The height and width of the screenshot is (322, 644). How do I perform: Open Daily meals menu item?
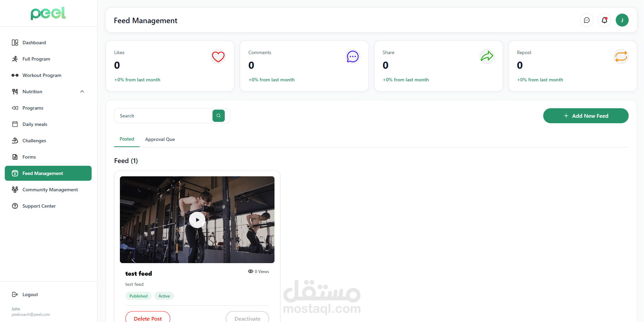[48, 124]
